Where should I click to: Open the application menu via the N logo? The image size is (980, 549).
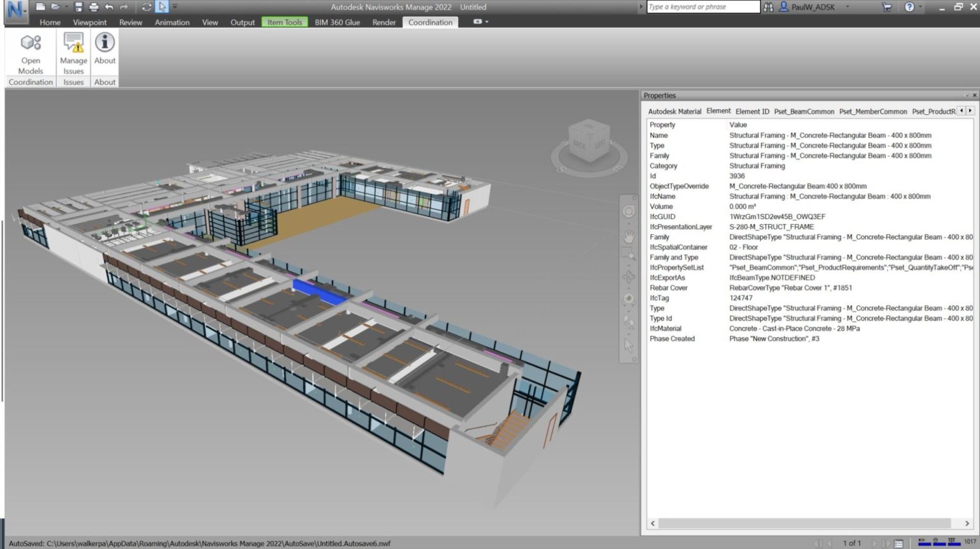(14, 9)
